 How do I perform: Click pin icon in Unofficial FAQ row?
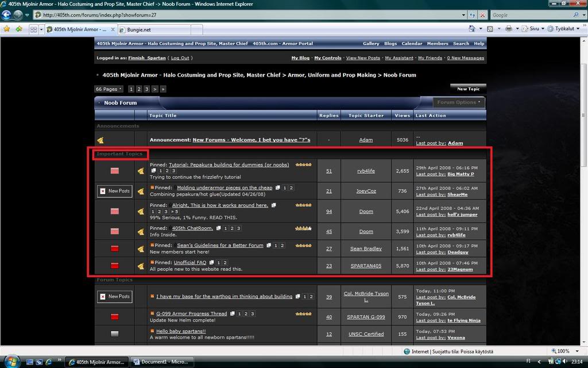(141, 266)
